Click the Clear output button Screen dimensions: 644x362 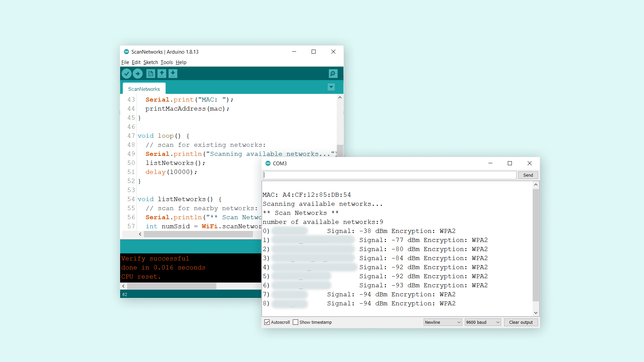pos(521,322)
